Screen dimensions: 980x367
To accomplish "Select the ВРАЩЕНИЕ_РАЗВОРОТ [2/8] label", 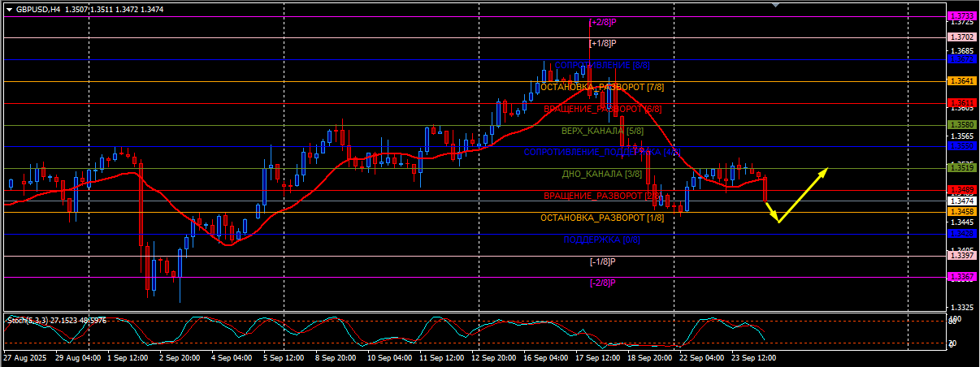I will 602,196.
